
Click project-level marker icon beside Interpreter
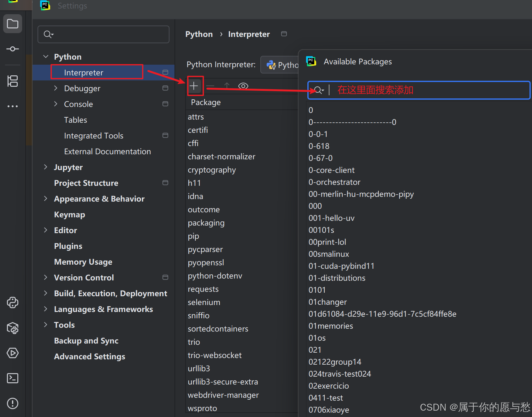[165, 72]
